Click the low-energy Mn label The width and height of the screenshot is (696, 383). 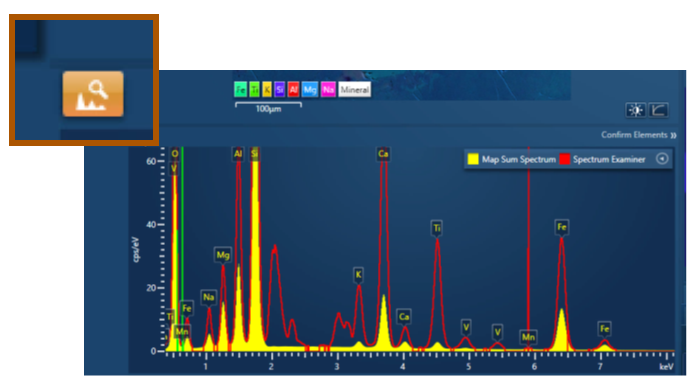point(182,332)
